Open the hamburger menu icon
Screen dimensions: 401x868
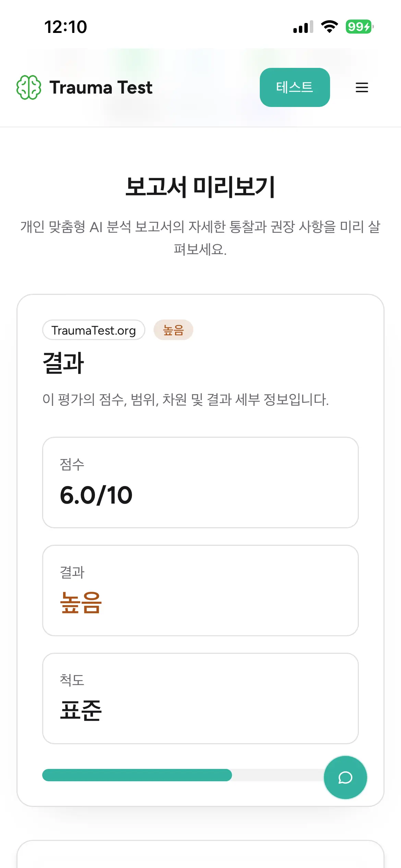click(x=362, y=87)
